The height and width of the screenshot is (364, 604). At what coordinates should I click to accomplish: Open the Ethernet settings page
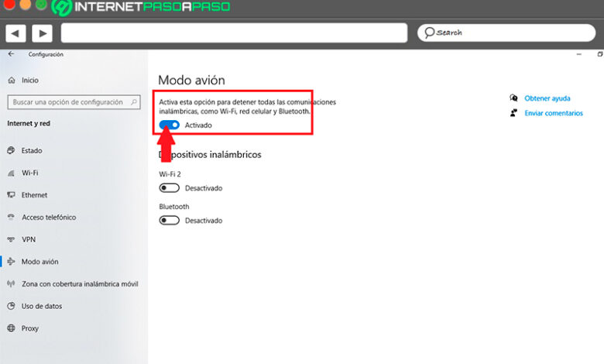(34, 195)
